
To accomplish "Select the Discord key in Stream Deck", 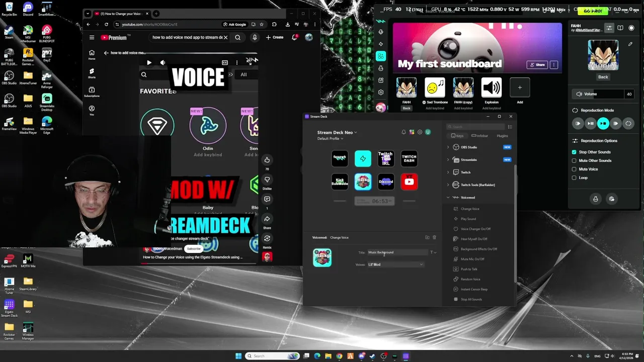I will [x=386, y=182].
